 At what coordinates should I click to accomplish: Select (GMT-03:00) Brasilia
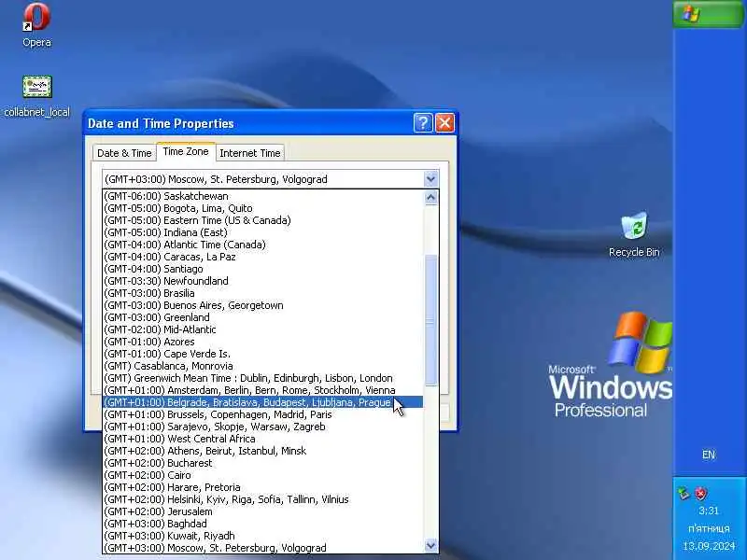click(x=263, y=293)
